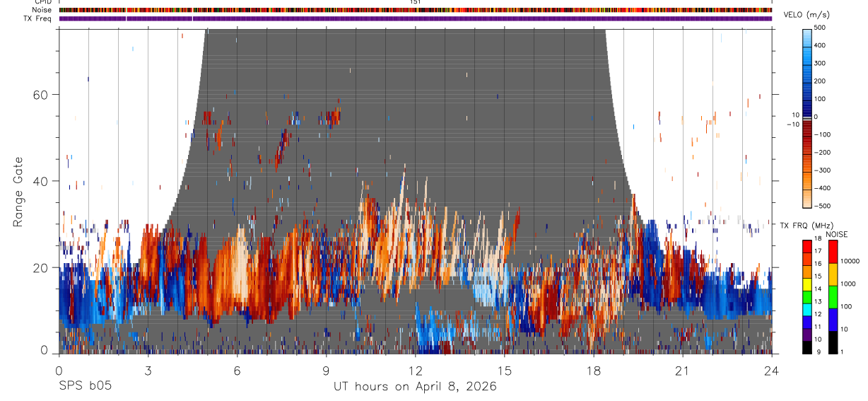Click NOISE scale label 1 at bar bottom
The image size is (868, 401).
point(843,351)
